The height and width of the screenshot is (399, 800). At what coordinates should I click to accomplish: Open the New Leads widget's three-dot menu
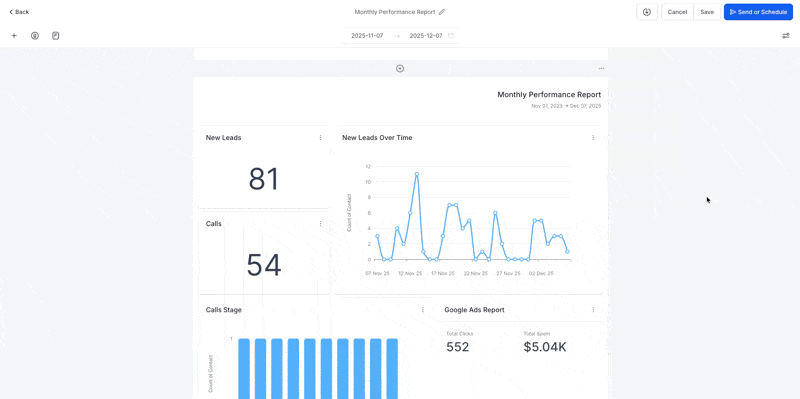320,138
